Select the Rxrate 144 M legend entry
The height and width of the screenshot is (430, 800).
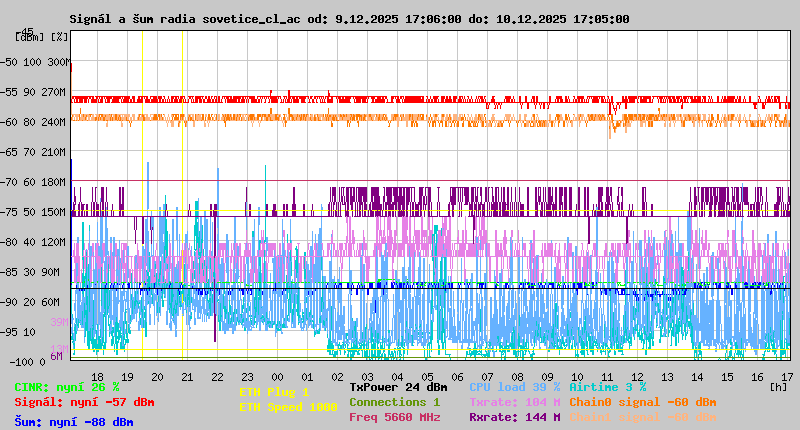[514, 417]
